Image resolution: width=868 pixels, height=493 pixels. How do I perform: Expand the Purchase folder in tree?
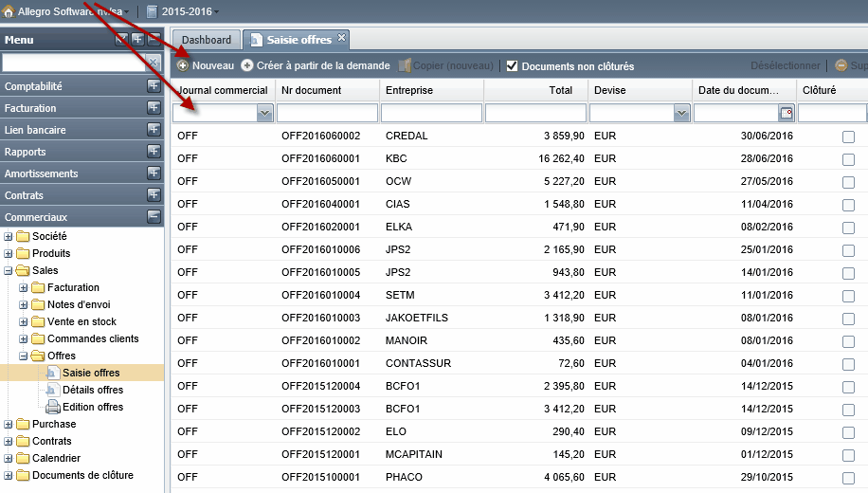tap(9, 425)
